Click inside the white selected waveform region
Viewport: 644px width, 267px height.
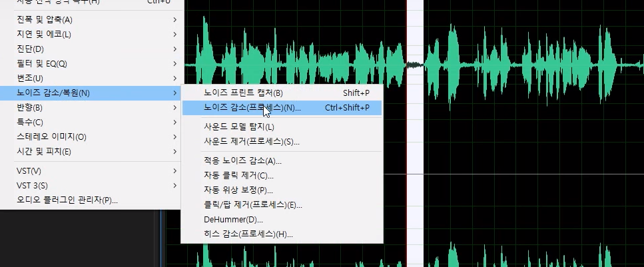pos(415,133)
